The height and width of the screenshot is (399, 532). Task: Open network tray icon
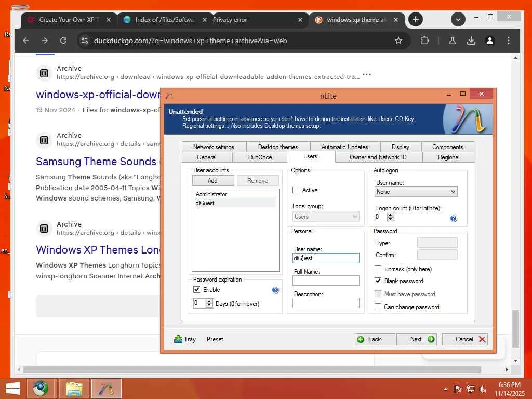click(470, 389)
